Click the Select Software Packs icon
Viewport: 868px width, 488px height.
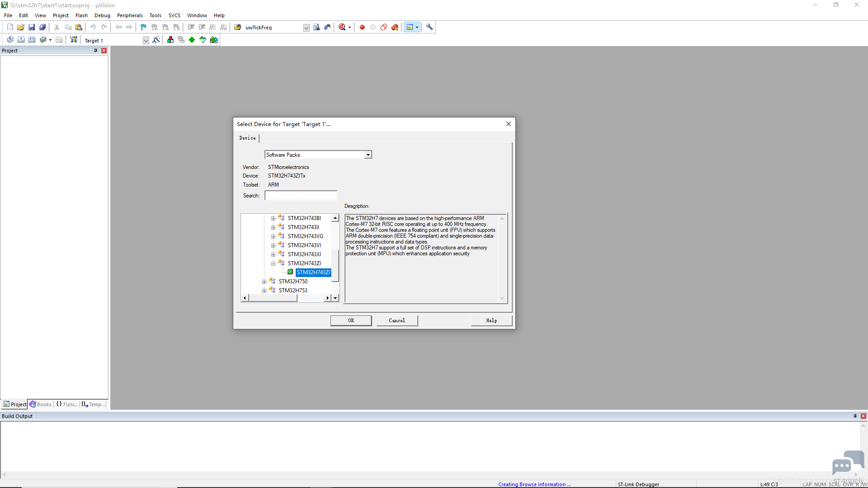(203, 40)
